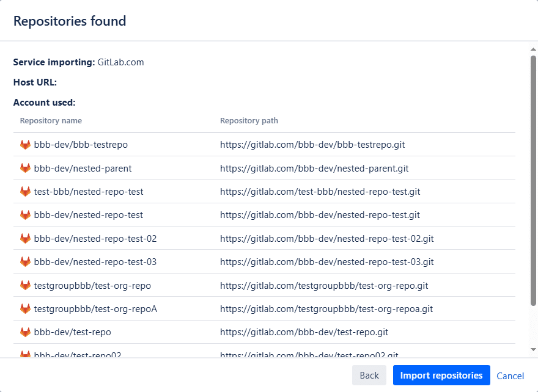Click the scrollbar down arrow
538x392 pixels.
(533, 349)
